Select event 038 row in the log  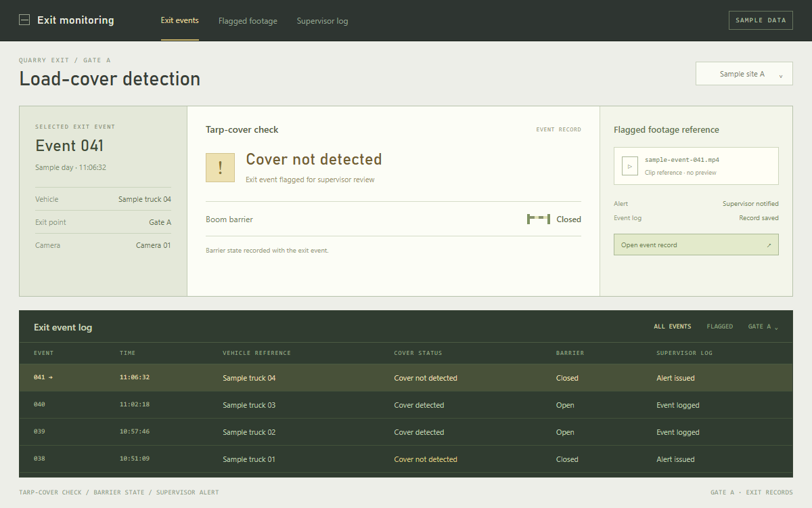(x=406, y=459)
